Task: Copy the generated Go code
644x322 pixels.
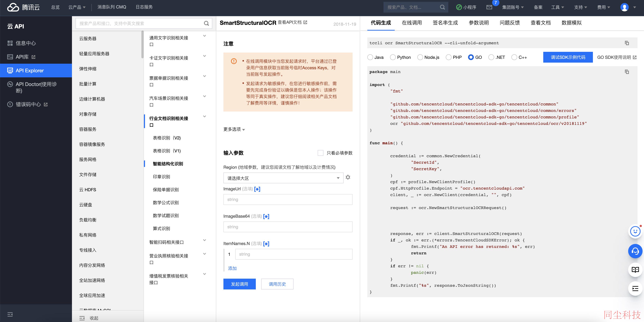Action: (627, 72)
